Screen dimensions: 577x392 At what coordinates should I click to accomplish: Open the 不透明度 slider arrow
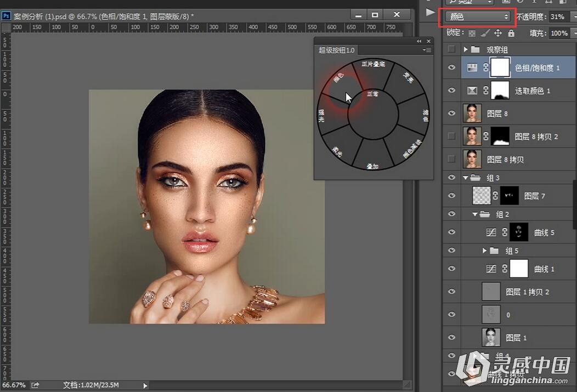[x=574, y=16]
